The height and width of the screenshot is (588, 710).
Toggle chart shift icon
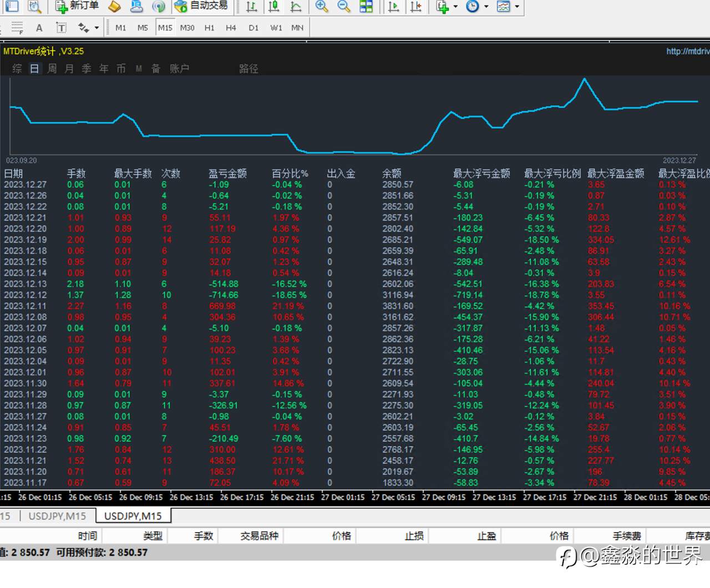pyautogui.click(x=415, y=6)
